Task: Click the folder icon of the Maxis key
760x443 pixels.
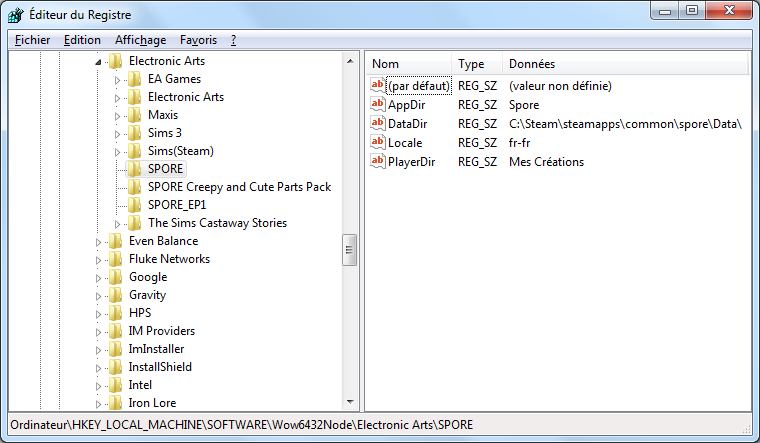Action: pyautogui.click(x=134, y=115)
